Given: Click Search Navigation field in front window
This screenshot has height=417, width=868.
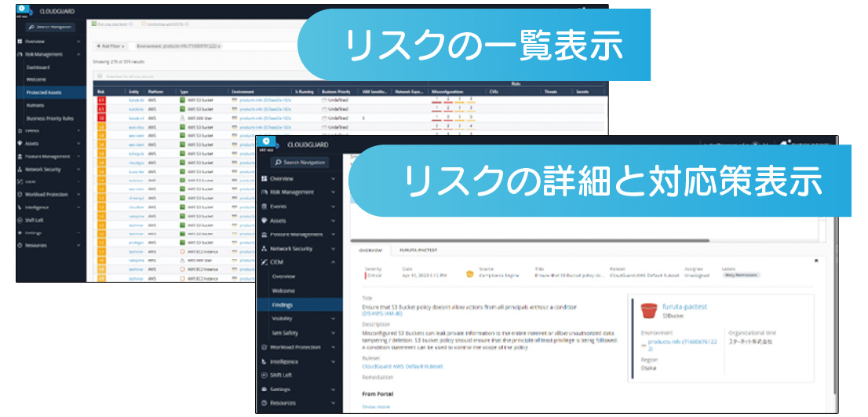Looking at the screenshot, I should pos(300,163).
